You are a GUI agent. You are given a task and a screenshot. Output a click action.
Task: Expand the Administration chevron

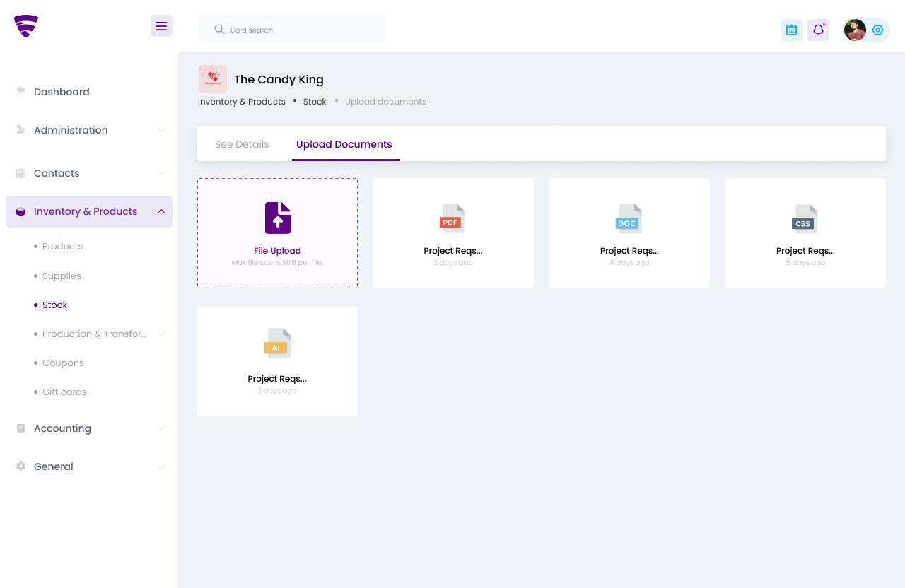pos(161,130)
